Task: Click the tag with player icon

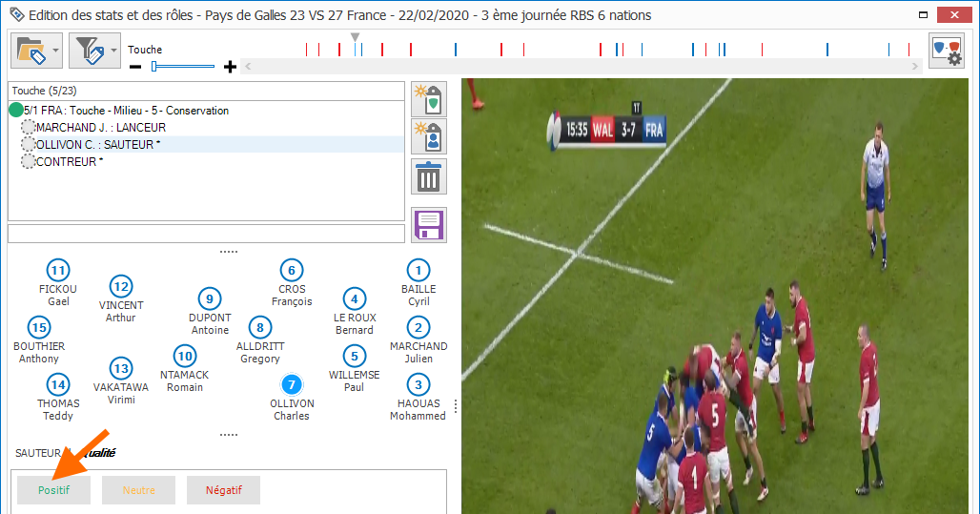Action: coord(429,136)
